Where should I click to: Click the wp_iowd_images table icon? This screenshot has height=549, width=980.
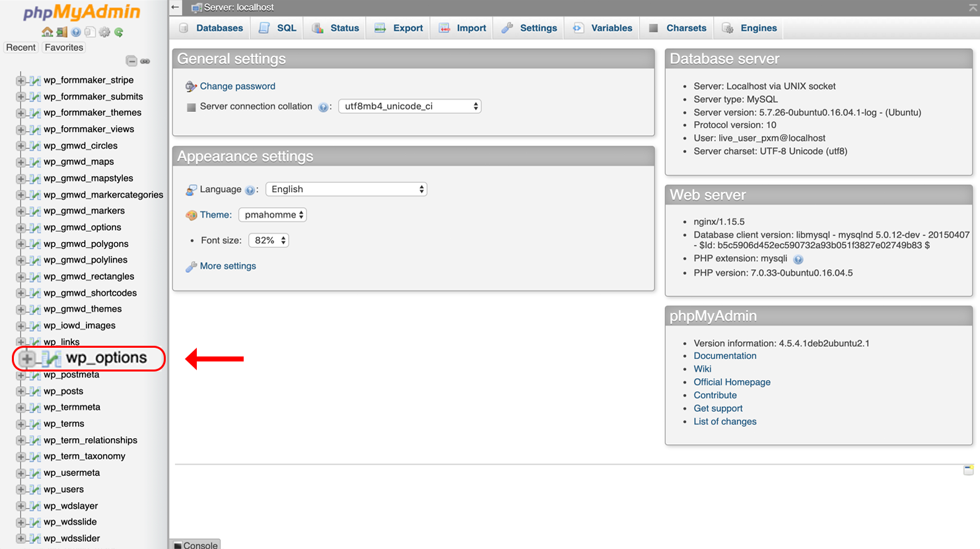point(36,326)
